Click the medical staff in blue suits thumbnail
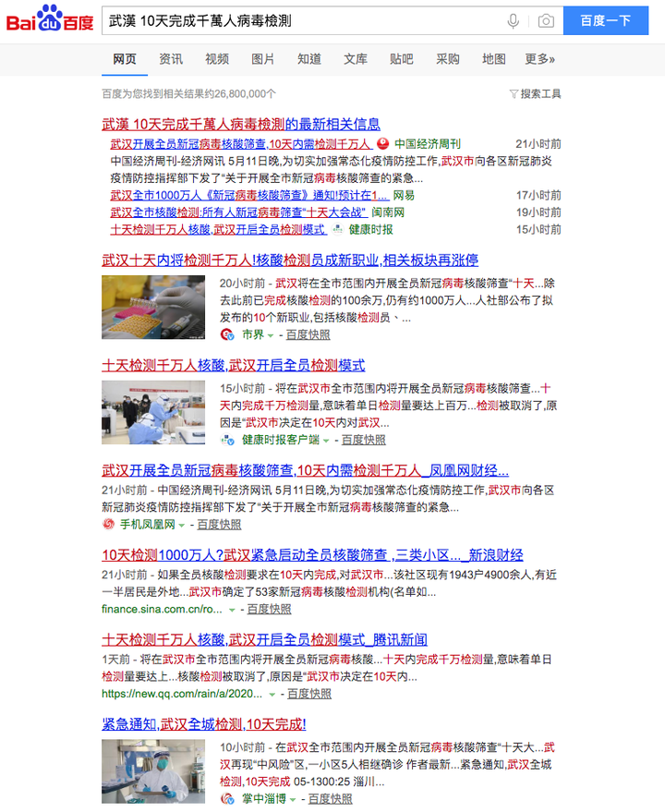 click(153, 413)
